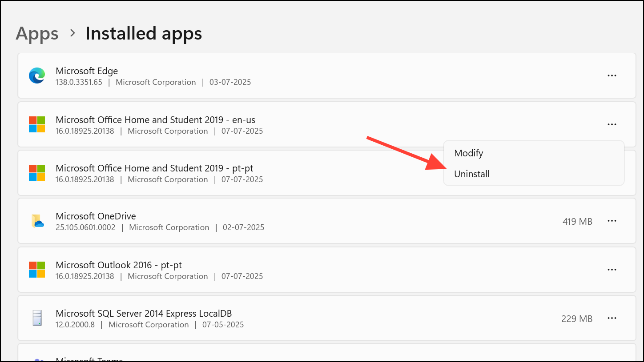Image resolution: width=644 pixels, height=362 pixels.
Task: Go back to the Apps breadcrumb
Action: coord(37,34)
